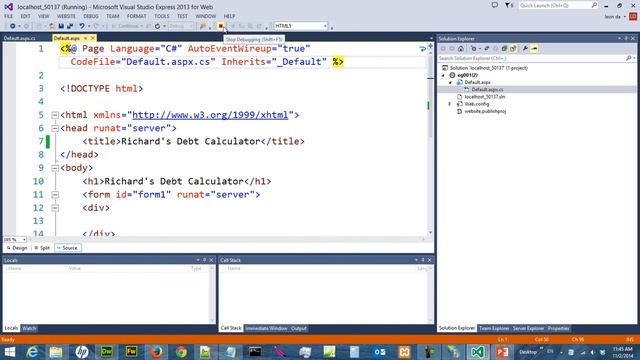This screenshot has width=640, height=360.
Task: Switch to Split view
Action: pos(42,248)
